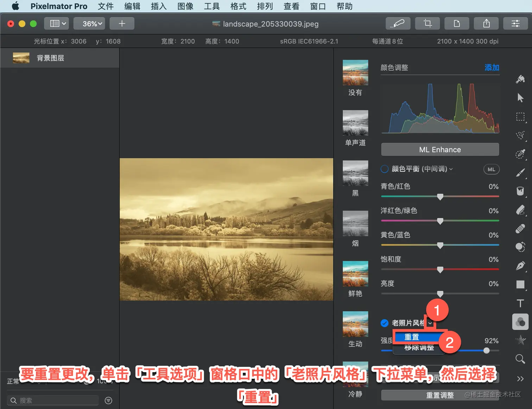Click the 饱和度 slider handle
Viewport: 532px width, 409px height.
(440, 270)
